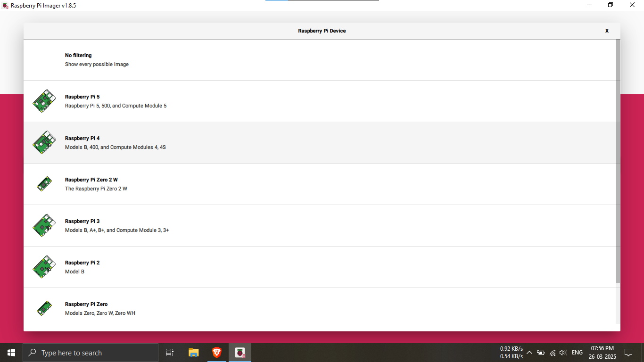644x362 pixels.
Task: Launch Brave browser from the taskbar
Action: [x=217, y=353]
